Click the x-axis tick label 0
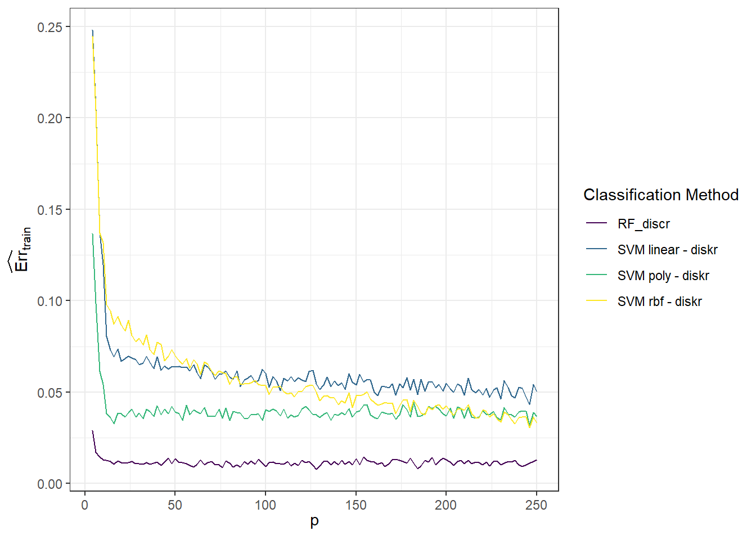The height and width of the screenshot is (540, 756). click(84, 505)
